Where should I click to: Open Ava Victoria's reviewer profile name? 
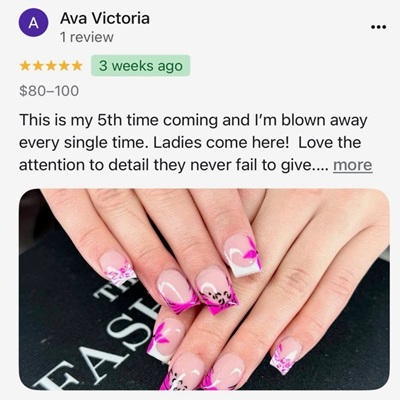click(105, 18)
